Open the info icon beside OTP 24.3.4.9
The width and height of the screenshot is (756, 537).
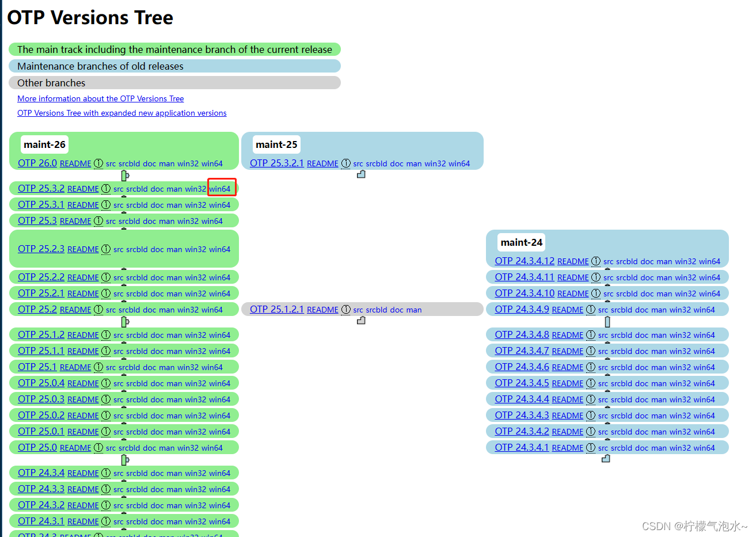pyautogui.click(x=591, y=310)
